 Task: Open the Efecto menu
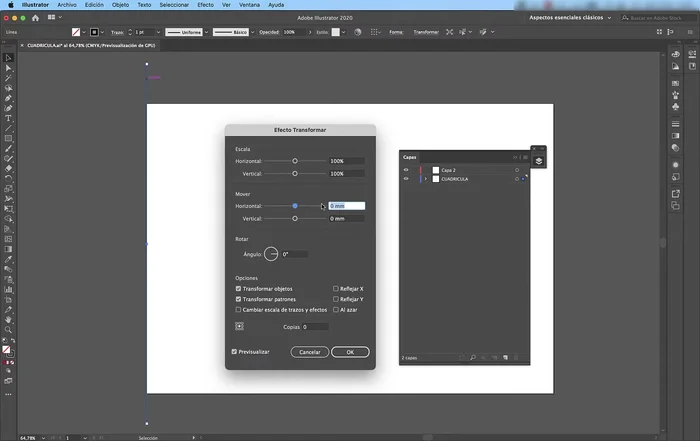point(205,5)
